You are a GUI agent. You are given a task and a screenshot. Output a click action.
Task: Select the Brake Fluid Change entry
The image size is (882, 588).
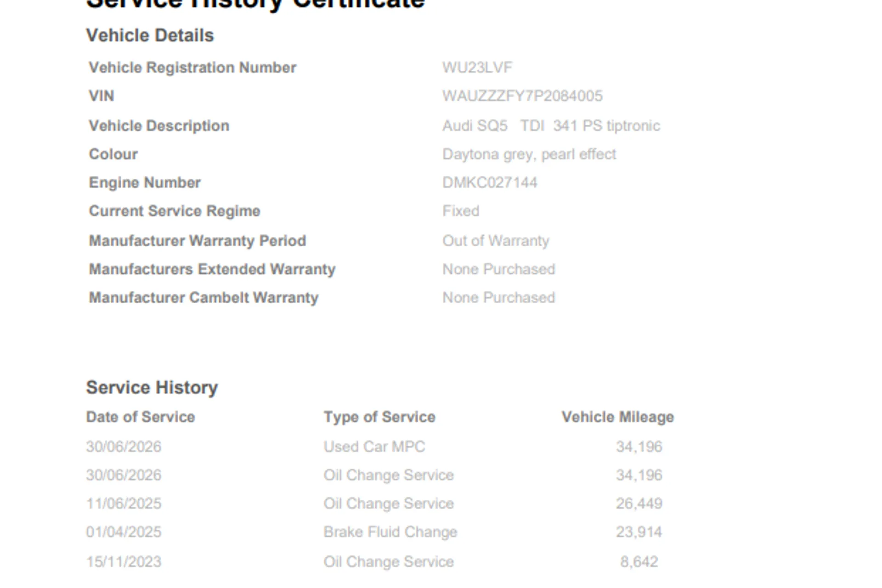(390, 532)
